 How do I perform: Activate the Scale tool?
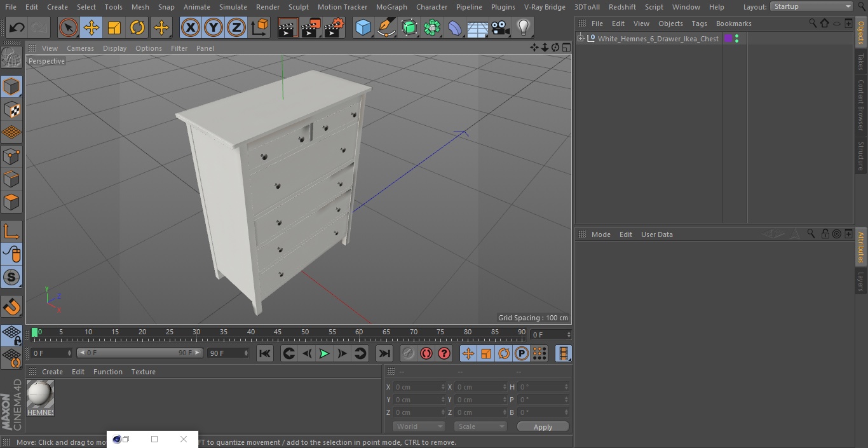click(114, 28)
